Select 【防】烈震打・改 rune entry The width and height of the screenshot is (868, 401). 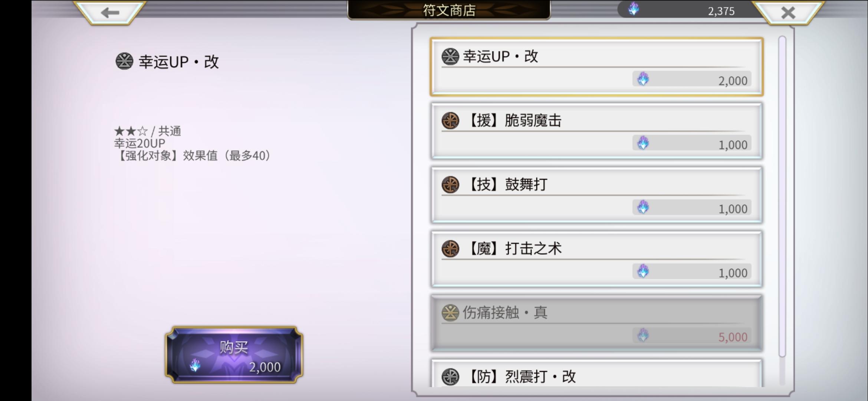pyautogui.click(x=596, y=373)
